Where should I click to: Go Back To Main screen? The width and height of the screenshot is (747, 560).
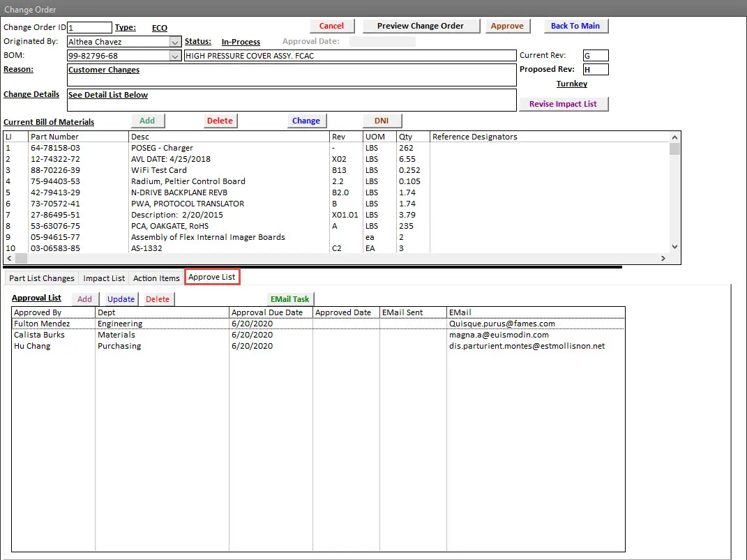(x=575, y=26)
